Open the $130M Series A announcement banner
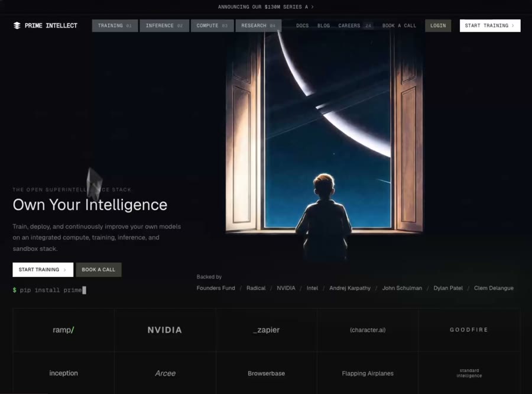Screen dimensions: 532x394 pyautogui.click(x=265, y=7)
